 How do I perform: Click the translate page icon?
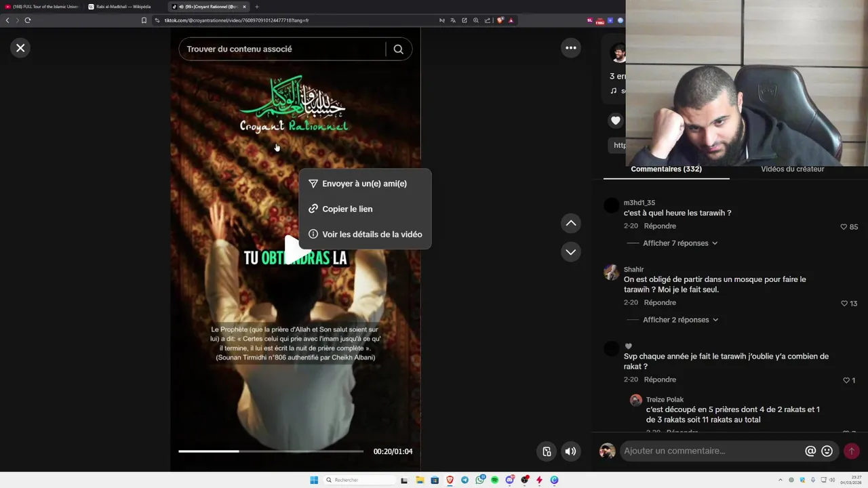pos(453,20)
